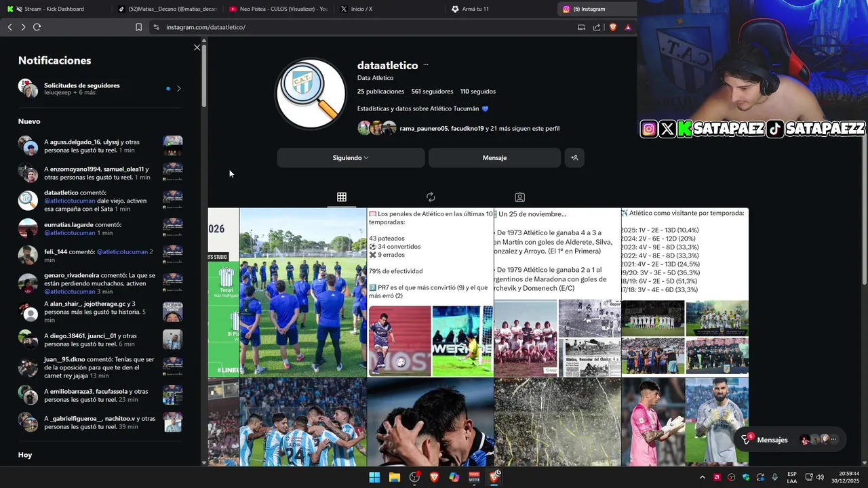Open rama_paunero05 mutual follower link
The height and width of the screenshot is (488, 868).
click(x=423, y=128)
